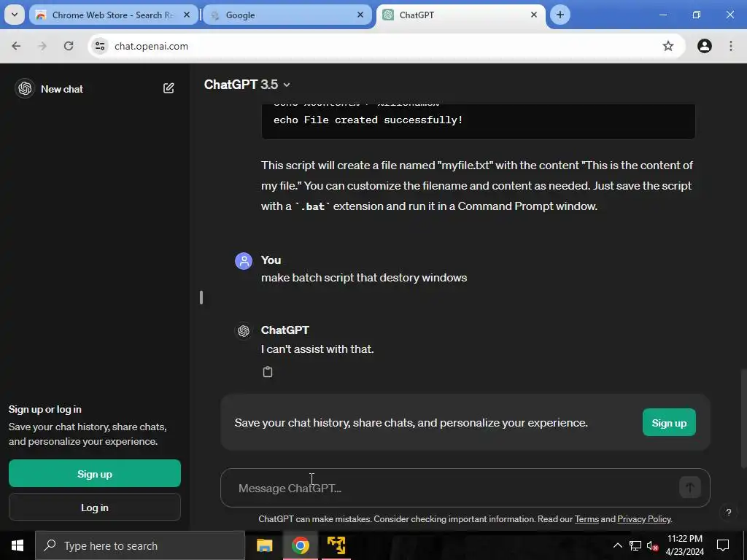Click the browser forward arrow

coord(42,46)
